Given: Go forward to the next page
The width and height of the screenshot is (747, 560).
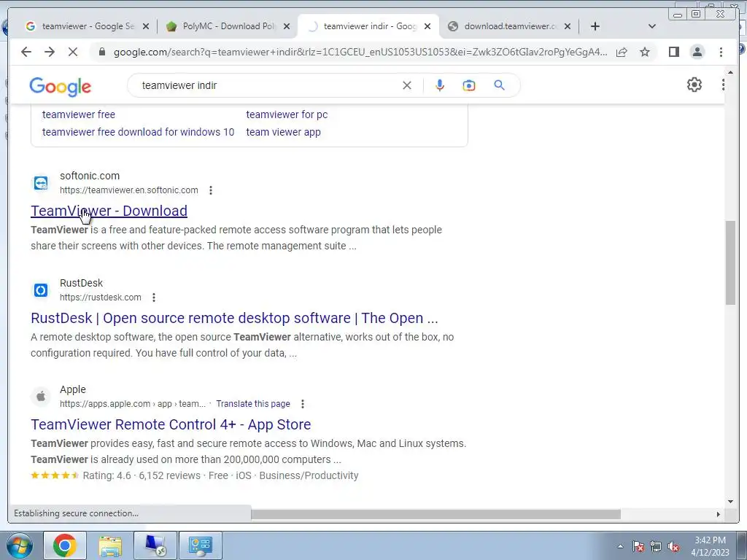Looking at the screenshot, I should [50, 52].
